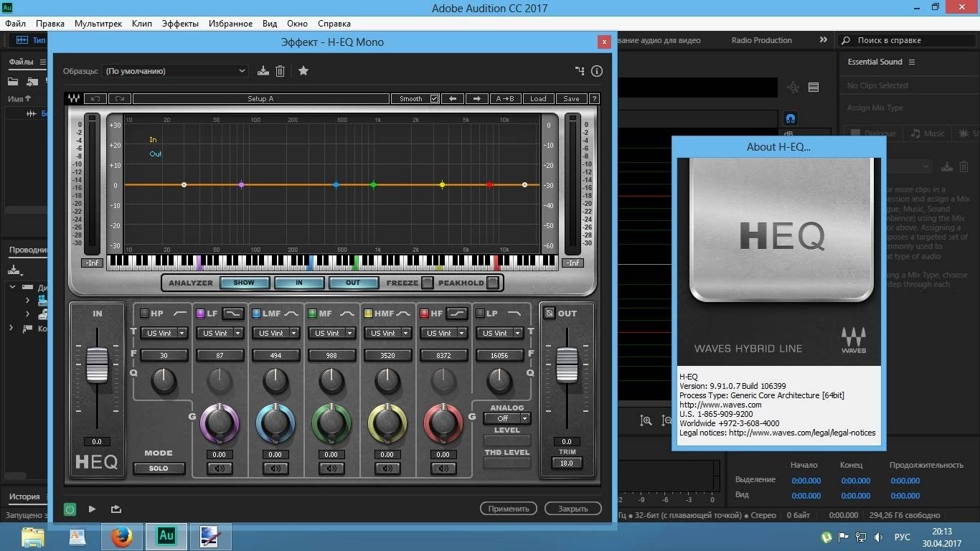
Task: Open the Мультитрек menu
Action: 98,23
